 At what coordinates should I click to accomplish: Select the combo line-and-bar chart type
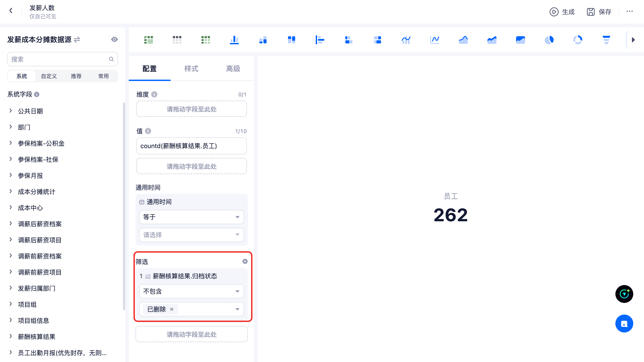point(406,40)
